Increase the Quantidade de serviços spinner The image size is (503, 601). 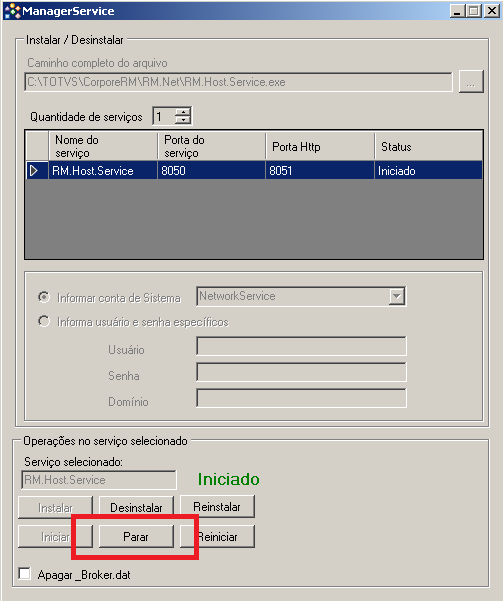[183, 112]
